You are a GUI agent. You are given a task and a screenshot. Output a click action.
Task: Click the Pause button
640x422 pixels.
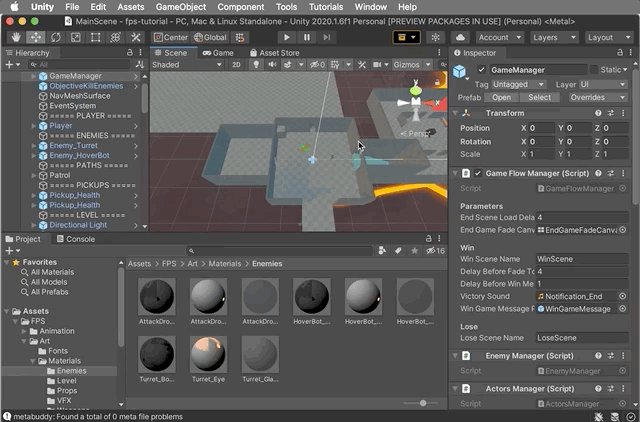pyautogui.click(x=307, y=37)
